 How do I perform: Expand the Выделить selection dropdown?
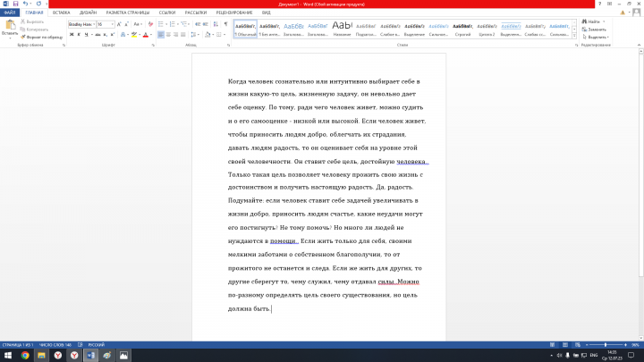pos(597,37)
